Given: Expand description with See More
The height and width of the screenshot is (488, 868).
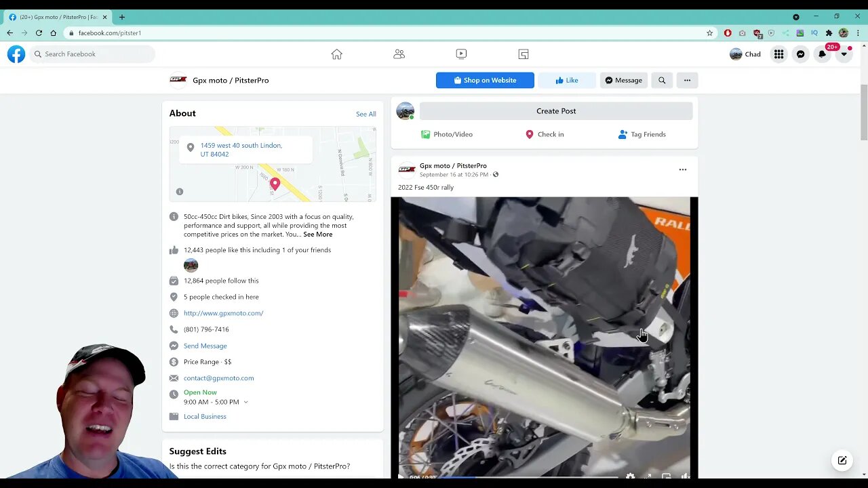Looking at the screenshot, I should click(317, 235).
